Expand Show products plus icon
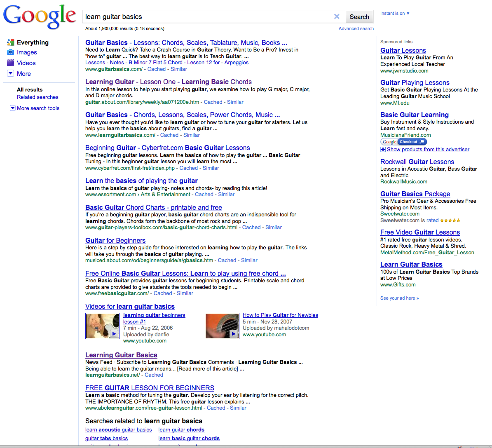This screenshot has width=492, height=448. tap(383, 150)
